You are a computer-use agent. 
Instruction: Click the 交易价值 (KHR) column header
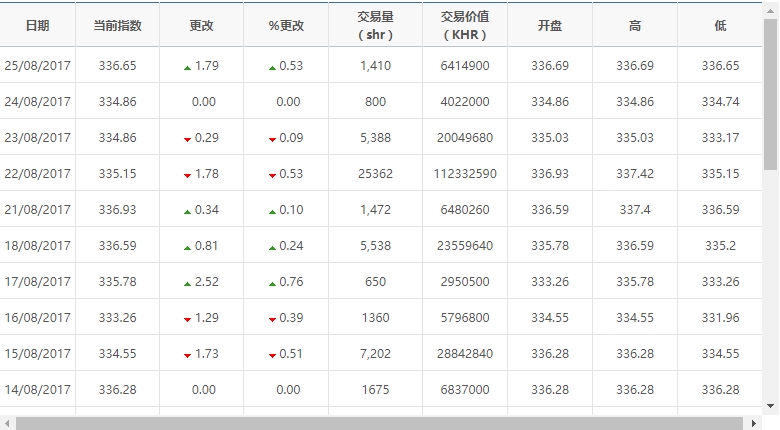[464, 25]
